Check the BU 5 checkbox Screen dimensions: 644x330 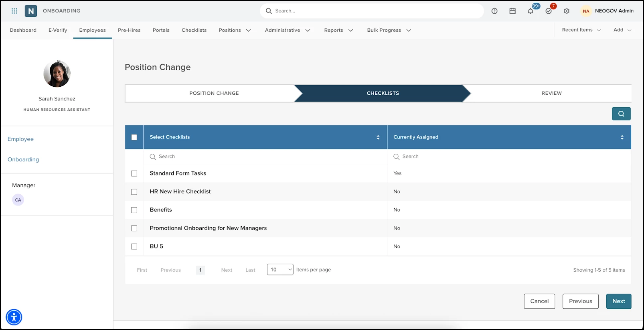(134, 246)
